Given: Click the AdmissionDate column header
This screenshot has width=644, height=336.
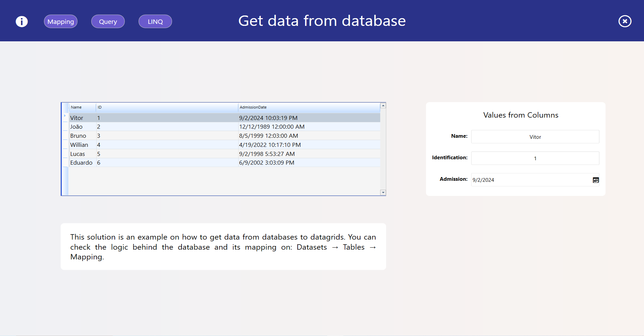Looking at the screenshot, I should point(309,108).
